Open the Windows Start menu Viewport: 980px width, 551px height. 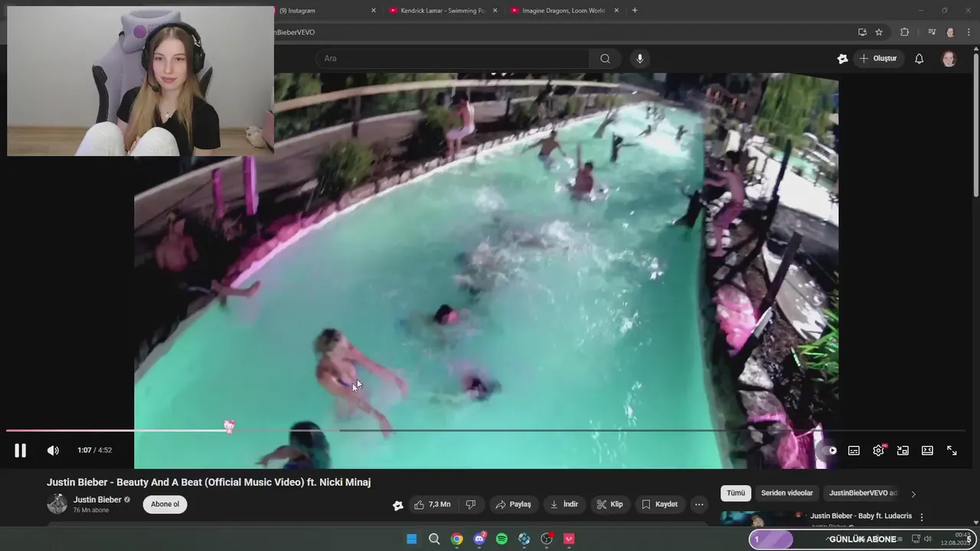(x=412, y=539)
